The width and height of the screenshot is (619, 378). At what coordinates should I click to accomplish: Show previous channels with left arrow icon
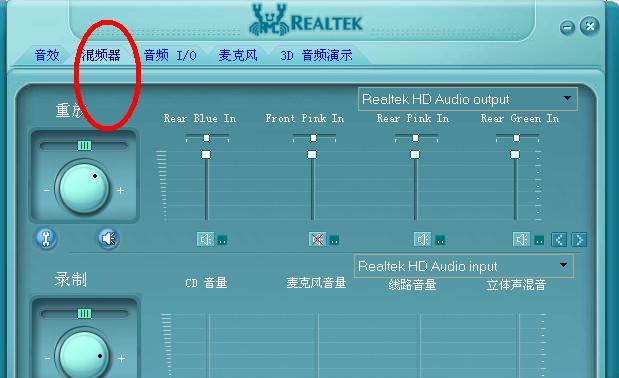click(559, 240)
